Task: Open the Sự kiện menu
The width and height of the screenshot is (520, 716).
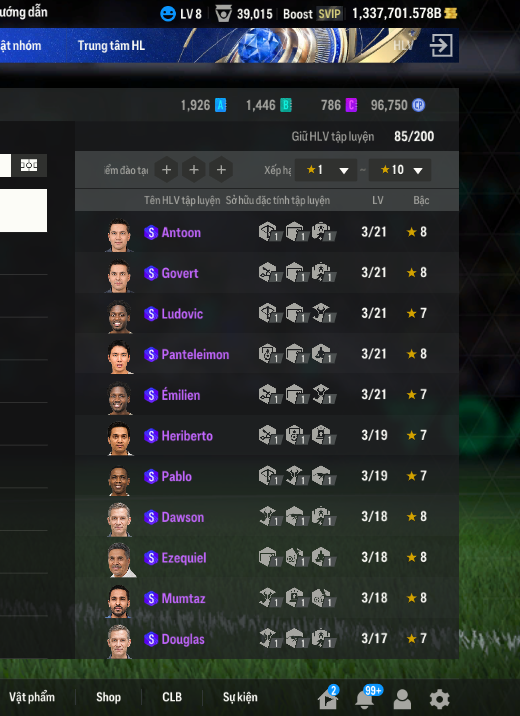Action: (x=240, y=697)
